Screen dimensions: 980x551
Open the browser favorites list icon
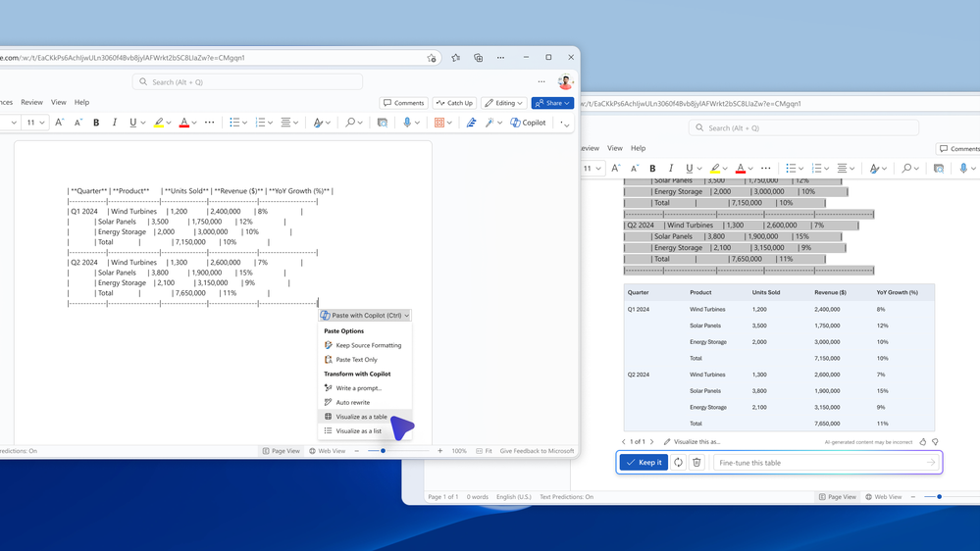455,58
